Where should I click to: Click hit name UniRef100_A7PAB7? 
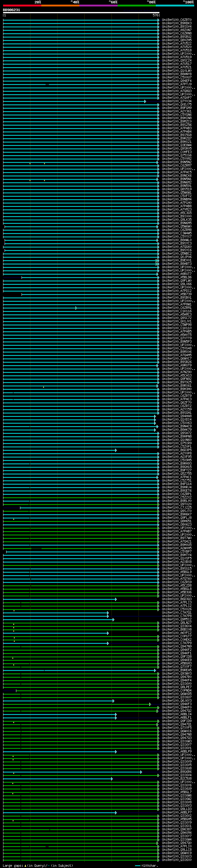pos(177,531)
